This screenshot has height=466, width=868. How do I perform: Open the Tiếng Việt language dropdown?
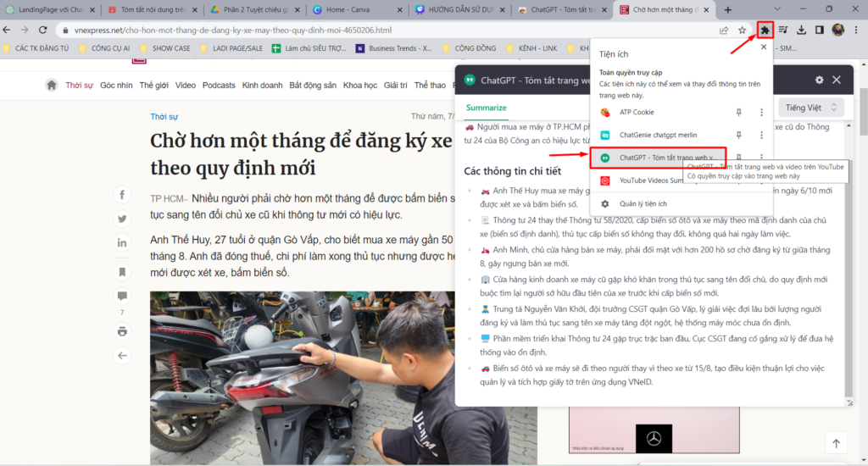[x=811, y=108]
